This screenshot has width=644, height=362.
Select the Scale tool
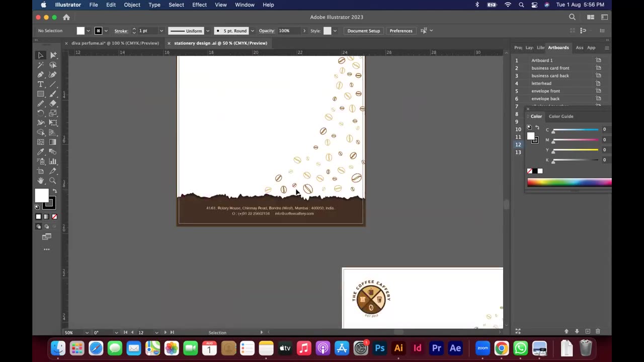53,113
